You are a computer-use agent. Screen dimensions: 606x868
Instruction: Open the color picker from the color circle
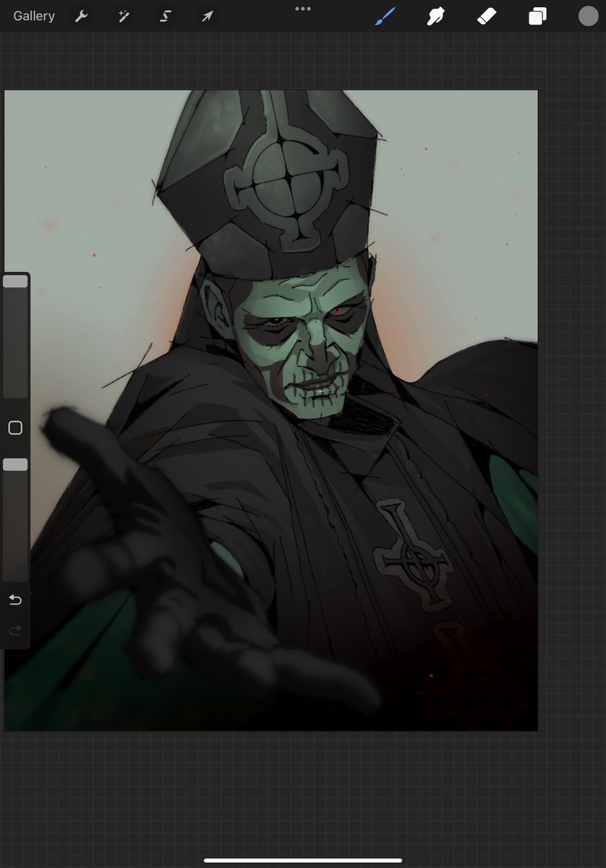[x=588, y=15]
